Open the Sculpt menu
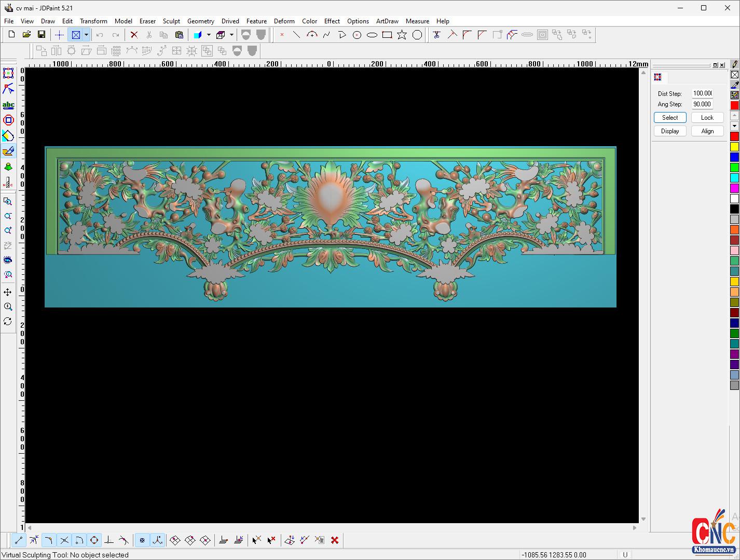The width and height of the screenshot is (740, 560). click(x=171, y=21)
